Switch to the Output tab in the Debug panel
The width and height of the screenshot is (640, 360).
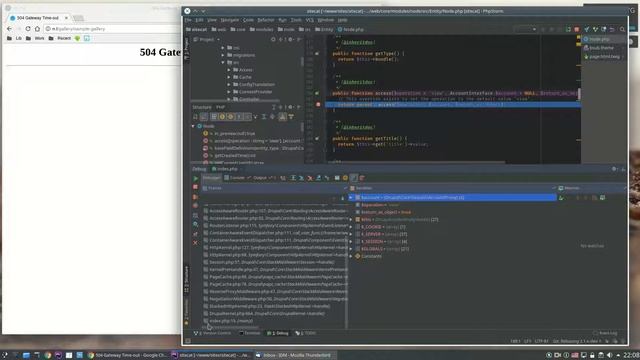coord(260,178)
